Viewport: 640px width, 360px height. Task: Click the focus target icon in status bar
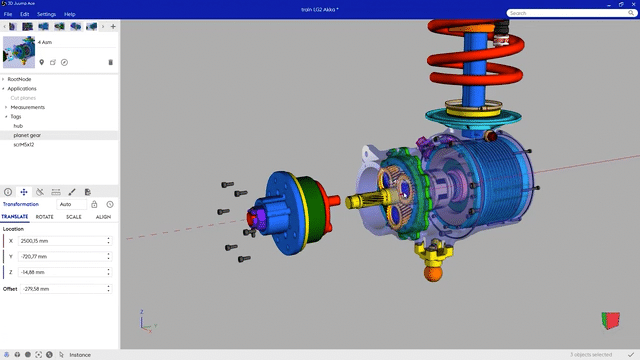click(x=38, y=355)
